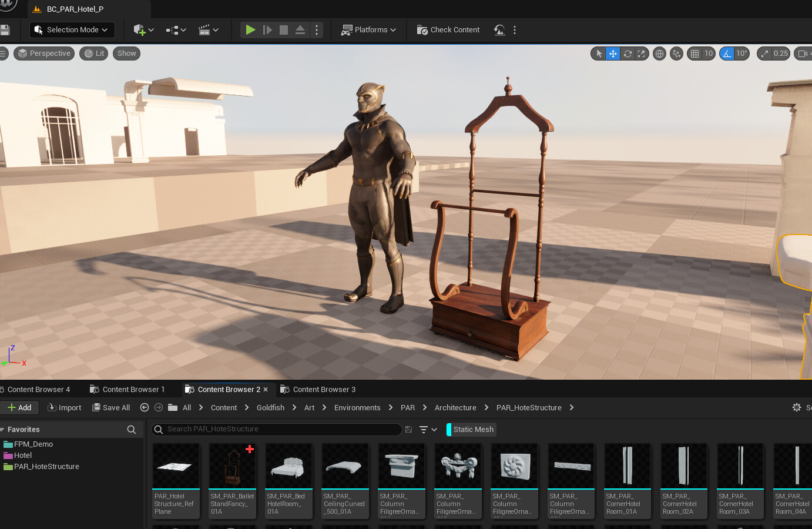Open the Lit view mode menu
812x529 pixels.
tap(94, 53)
